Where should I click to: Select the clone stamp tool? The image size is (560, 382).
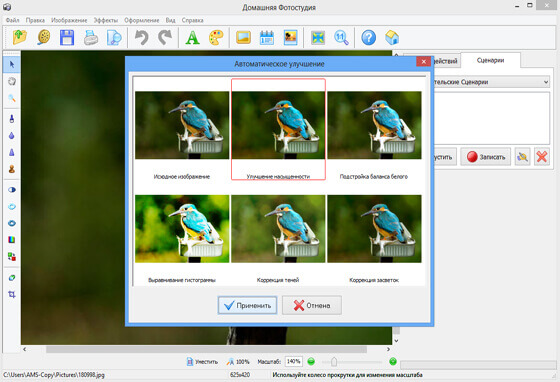point(12,169)
